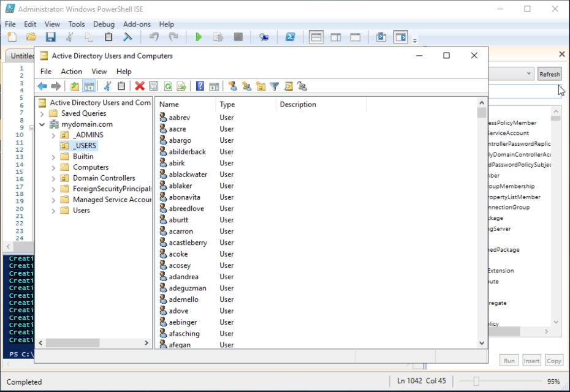Click Find objects icon in AD toolbar
The height and width of the screenshot is (392, 570).
coord(289,86)
